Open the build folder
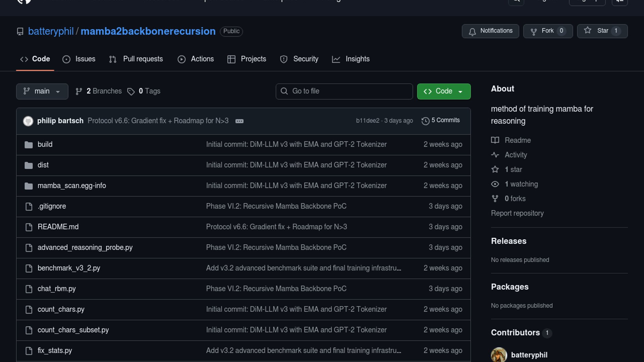The image size is (644, 362). 45,144
